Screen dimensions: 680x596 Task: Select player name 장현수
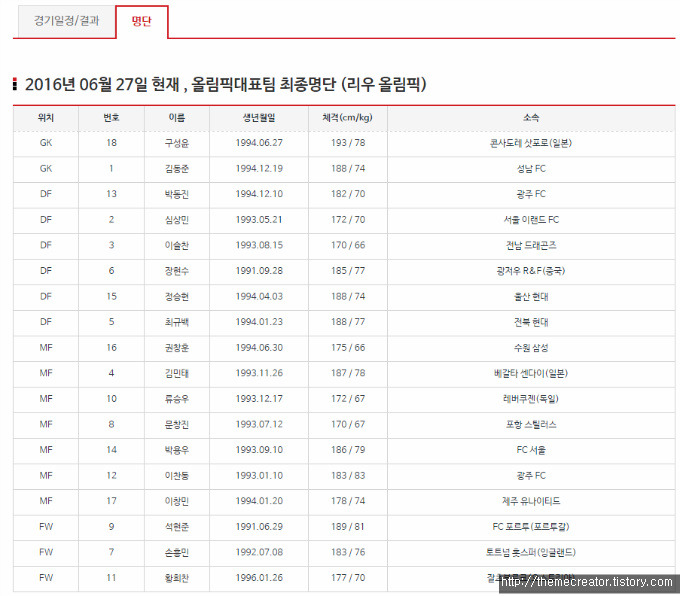pos(177,271)
